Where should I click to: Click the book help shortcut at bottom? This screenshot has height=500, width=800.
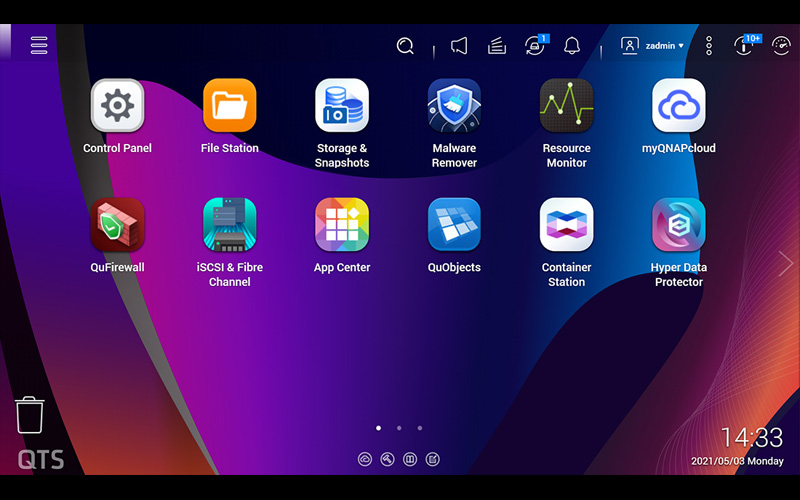(410, 459)
